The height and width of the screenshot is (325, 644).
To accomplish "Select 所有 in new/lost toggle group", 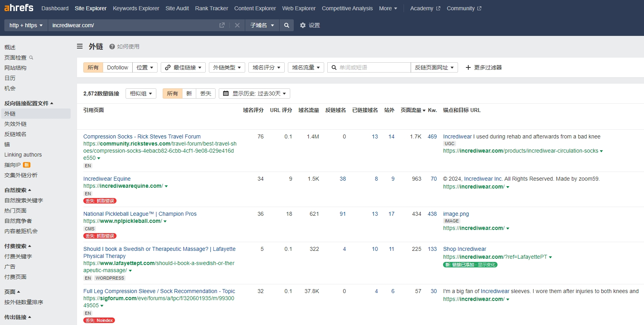I will pos(173,93).
